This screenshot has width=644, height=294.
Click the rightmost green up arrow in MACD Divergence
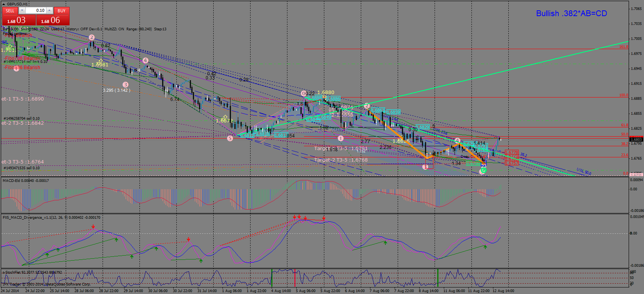485,248
